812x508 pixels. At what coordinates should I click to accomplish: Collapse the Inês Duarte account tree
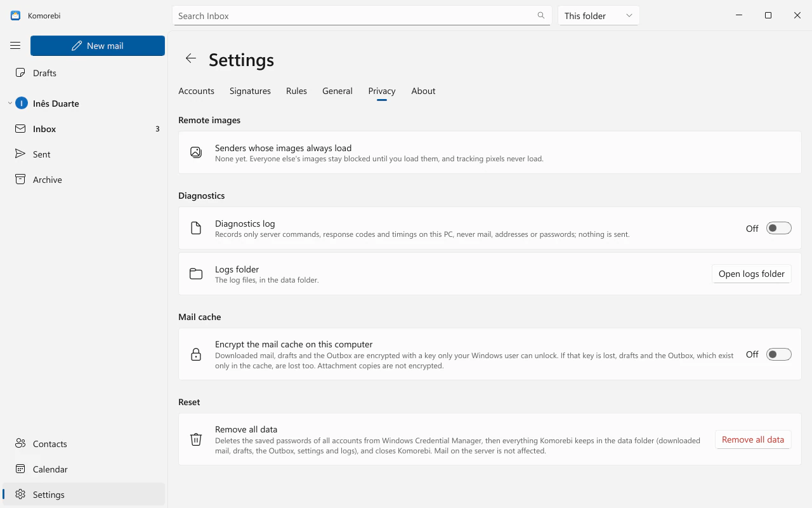click(x=10, y=104)
